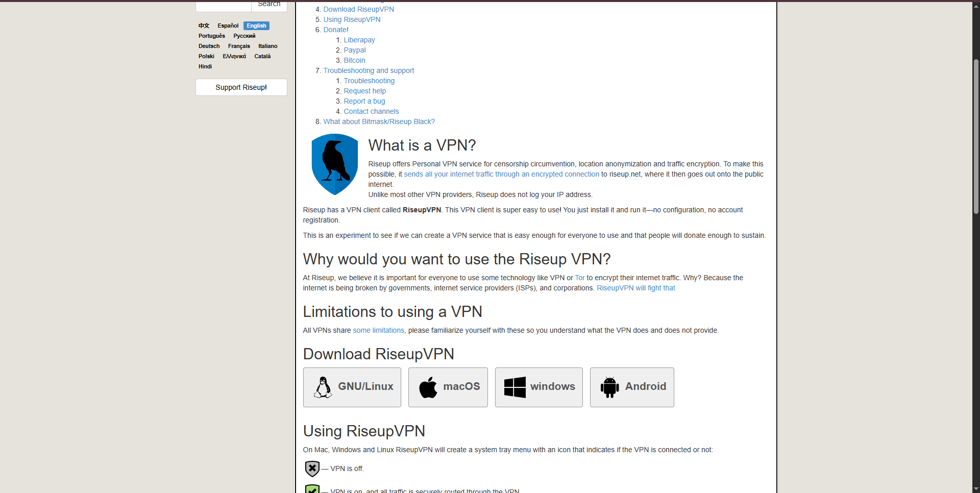Image resolution: width=980 pixels, height=493 pixels.
Task: Click the VPN off shield icon
Action: [312, 469]
